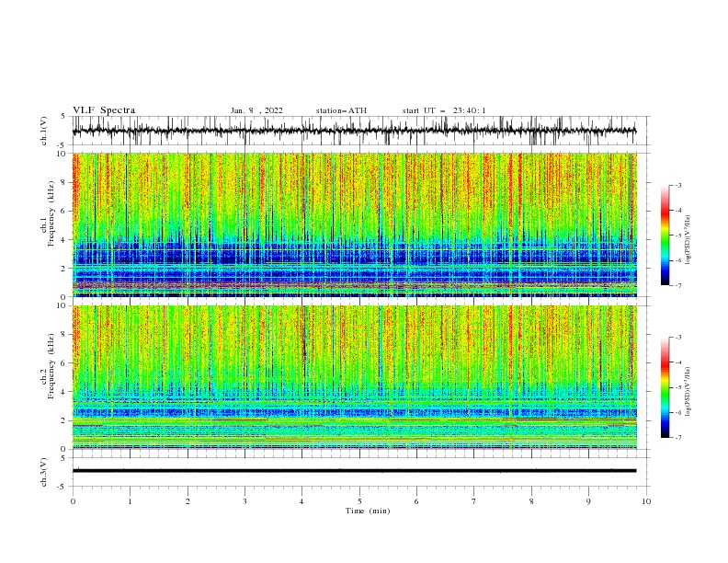Click inside the ch.2 spectrogram panel
Screen dimensions: 728x563
[354, 377]
